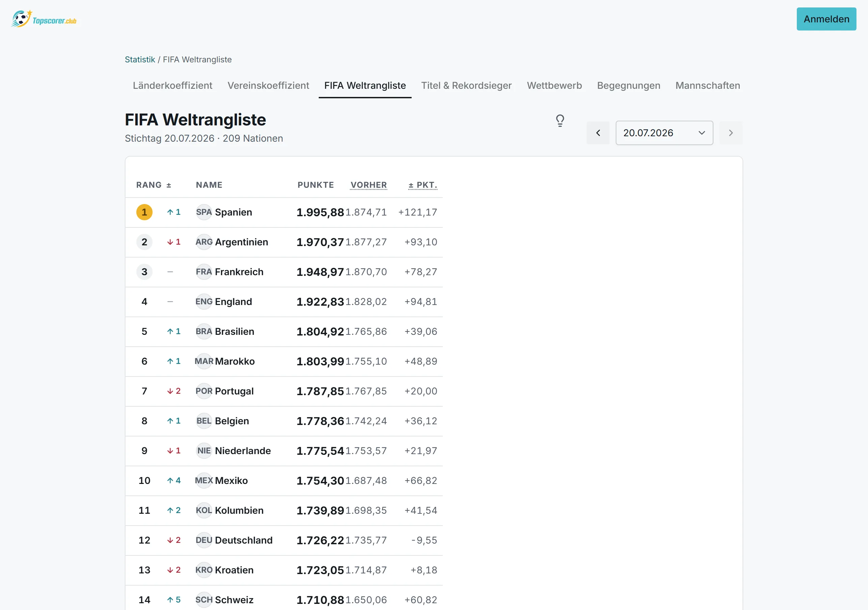Click the FRA badge for Frankreich

click(204, 272)
